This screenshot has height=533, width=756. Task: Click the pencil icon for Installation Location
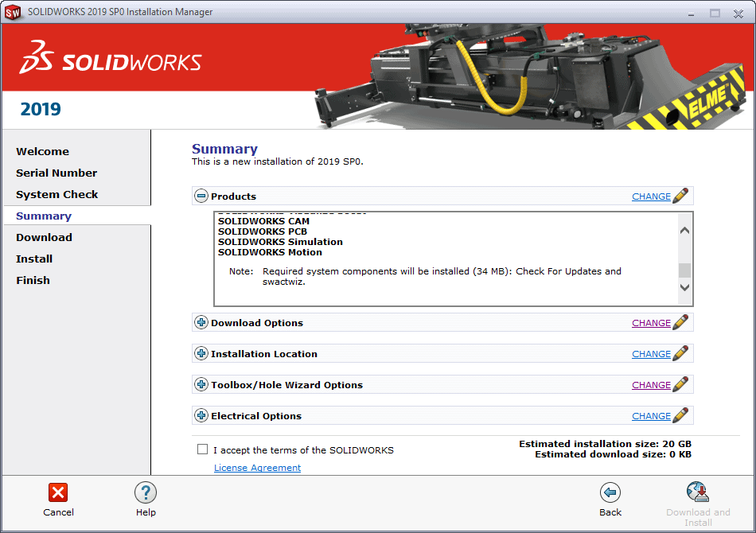[680, 353]
